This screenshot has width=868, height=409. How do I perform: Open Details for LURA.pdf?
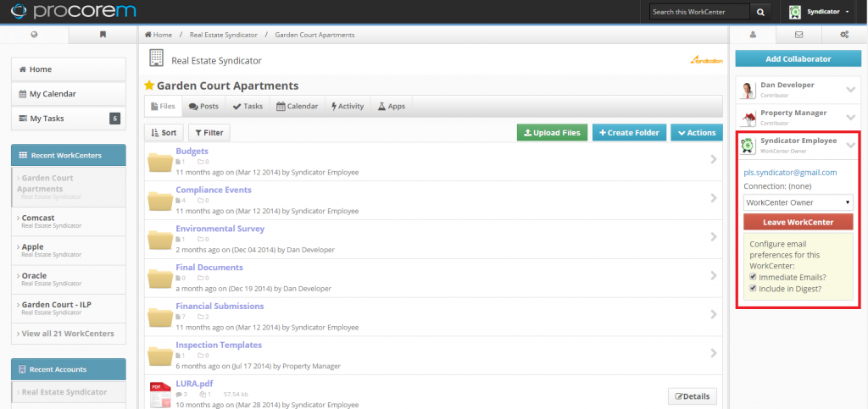pyautogui.click(x=693, y=396)
